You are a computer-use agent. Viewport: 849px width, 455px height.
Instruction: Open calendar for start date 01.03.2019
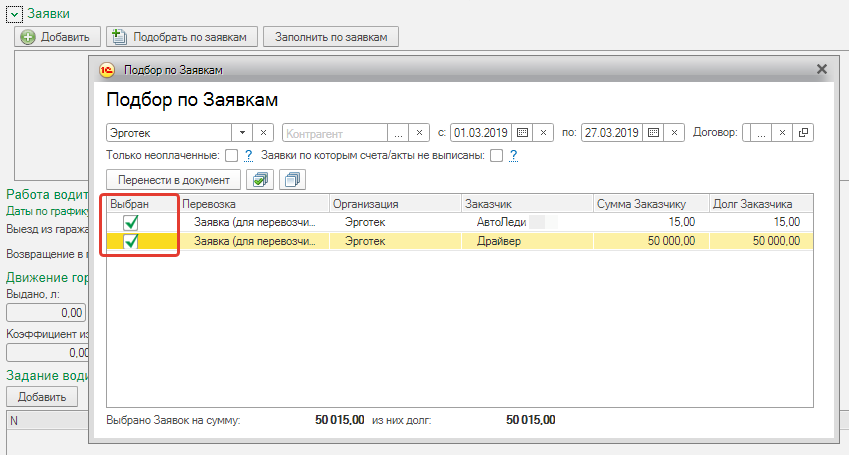[522, 133]
